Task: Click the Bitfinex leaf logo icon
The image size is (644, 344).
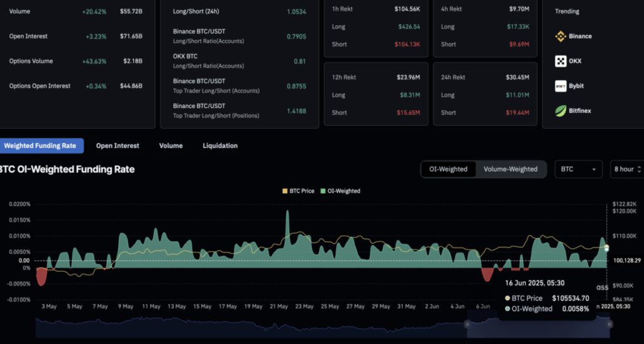Action: click(x=560, y=111)
